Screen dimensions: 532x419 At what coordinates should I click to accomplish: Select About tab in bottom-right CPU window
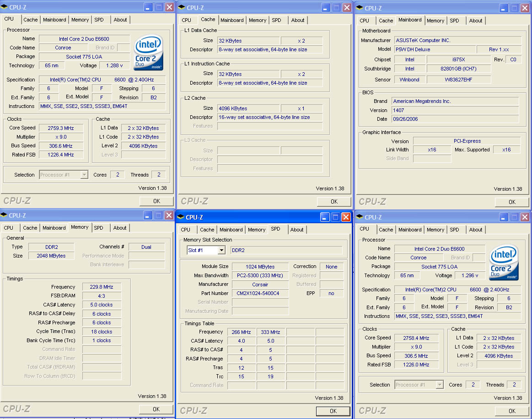click(476, 230)
